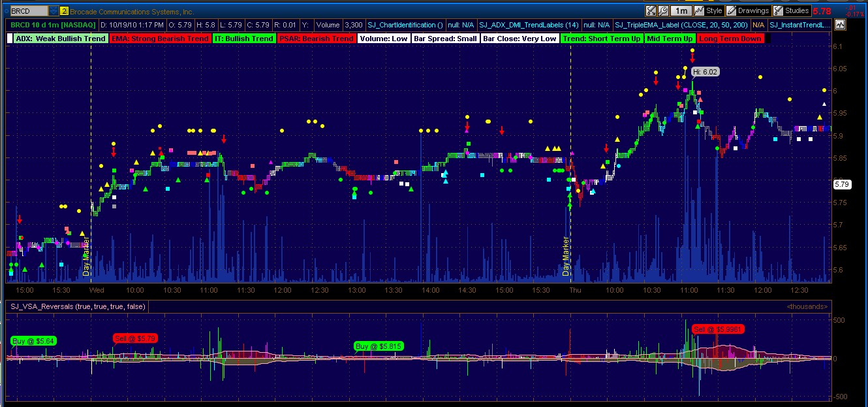Viewport: 868px width, 407px height.
Task: Click the Sell @ $5.79 signal label
Action: [x=134, y=338]
